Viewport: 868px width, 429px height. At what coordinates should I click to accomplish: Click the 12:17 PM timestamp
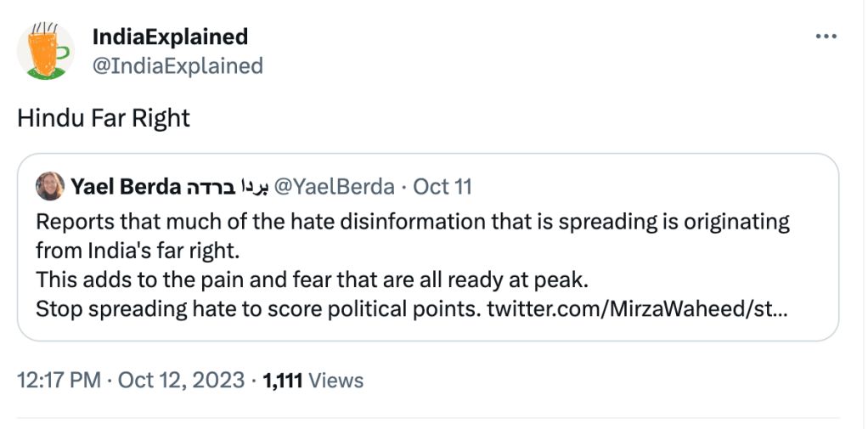tap(59, 381)
